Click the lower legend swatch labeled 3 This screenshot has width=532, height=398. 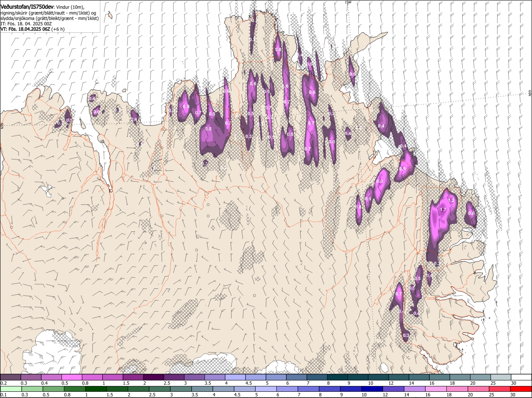[181, 389]
